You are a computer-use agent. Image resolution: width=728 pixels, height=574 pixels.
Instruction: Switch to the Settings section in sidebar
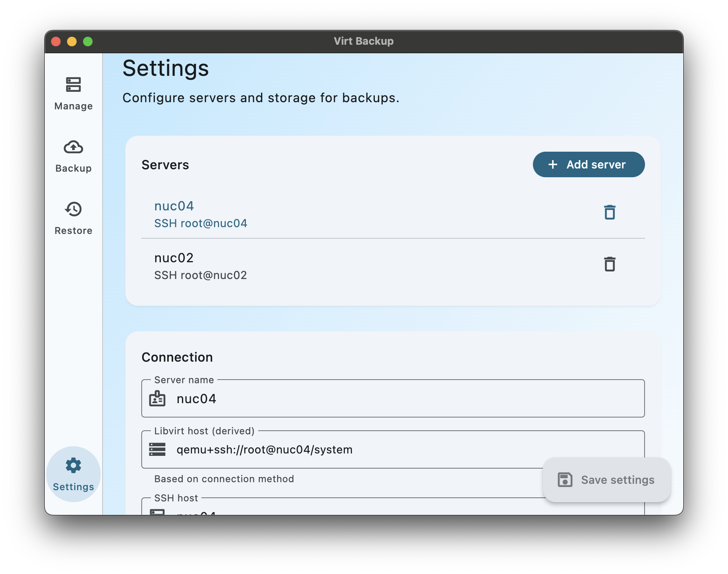point(73,474)
